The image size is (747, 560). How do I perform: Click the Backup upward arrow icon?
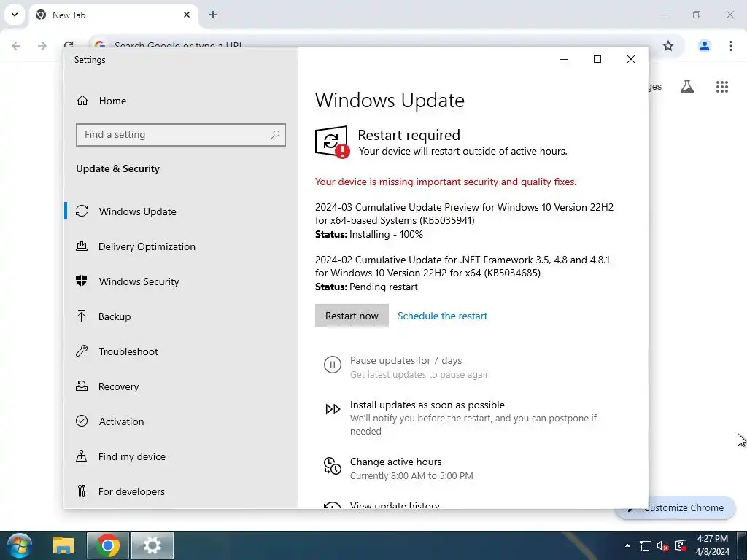pyautogui.click(x=82, y=316)
